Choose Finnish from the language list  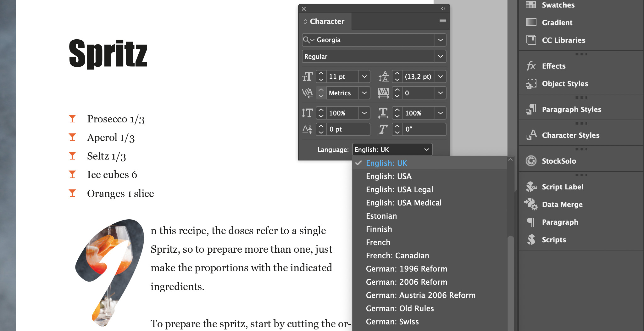pyautogui.click(x=430, y=229)
